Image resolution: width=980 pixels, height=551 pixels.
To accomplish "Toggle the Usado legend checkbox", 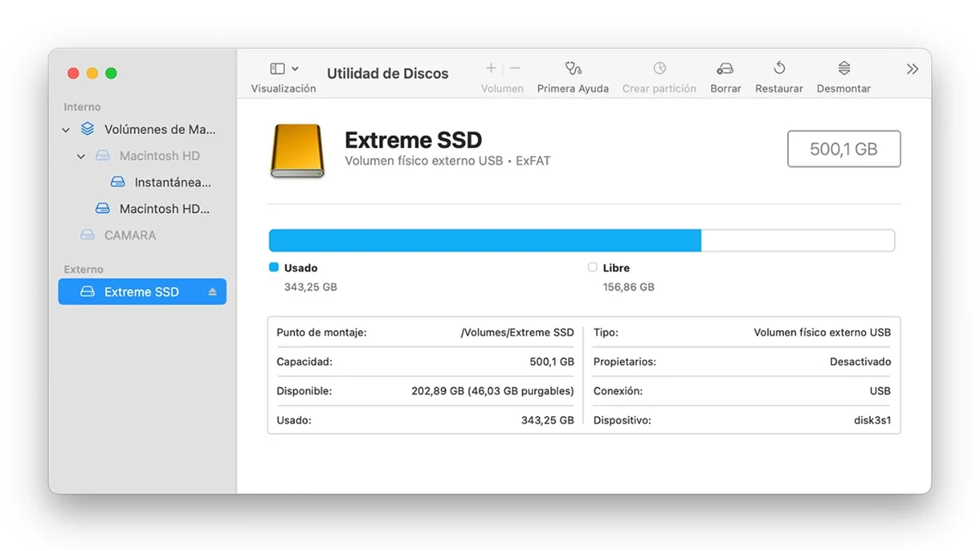I will (x=272, y=267).
